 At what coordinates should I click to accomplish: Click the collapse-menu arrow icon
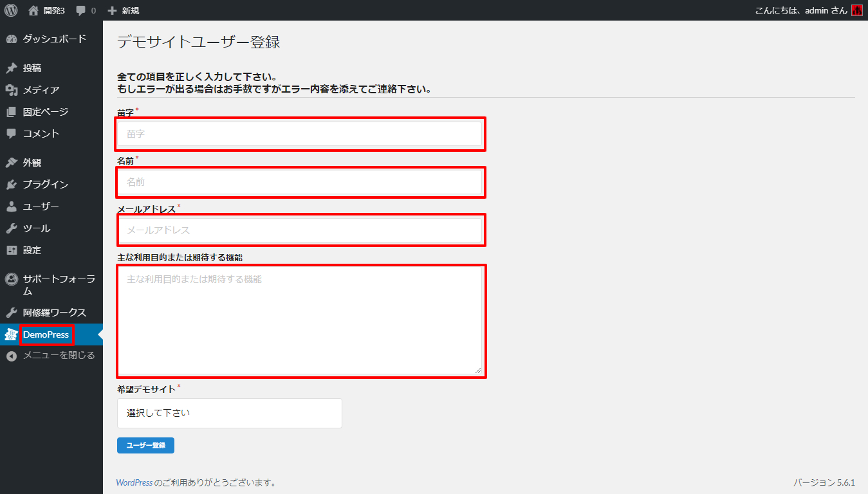[12, 356]
